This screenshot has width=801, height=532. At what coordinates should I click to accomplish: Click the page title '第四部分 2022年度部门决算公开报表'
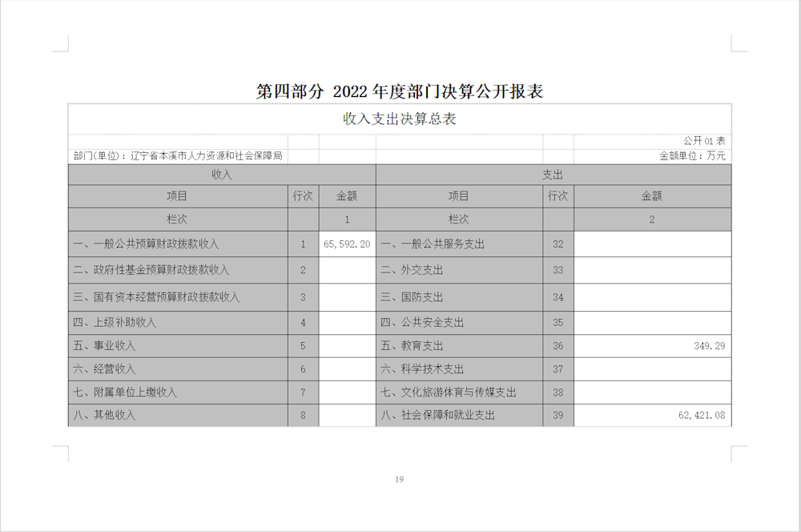pyautogui.click(x=400, y=91)
